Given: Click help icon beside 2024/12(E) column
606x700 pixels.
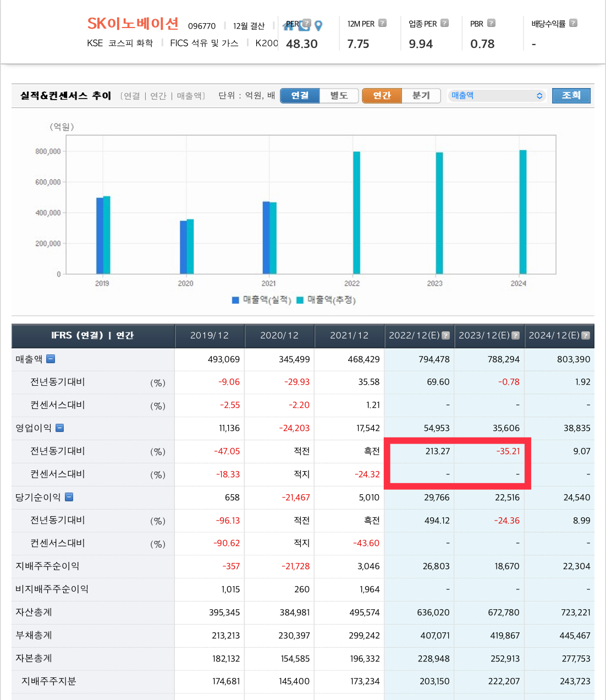Looking at the screenshot, I should (586, 335).
